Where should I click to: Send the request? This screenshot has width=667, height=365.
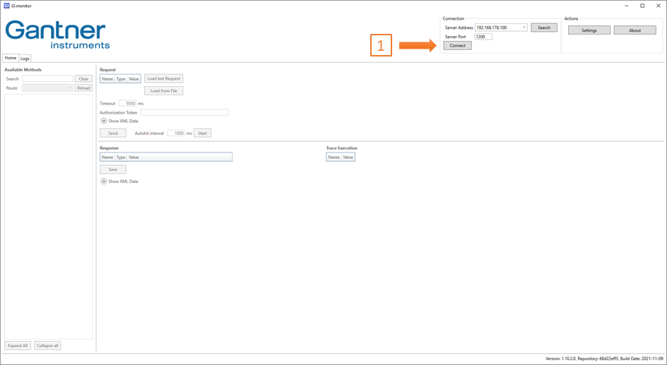[x=113, y=133]
